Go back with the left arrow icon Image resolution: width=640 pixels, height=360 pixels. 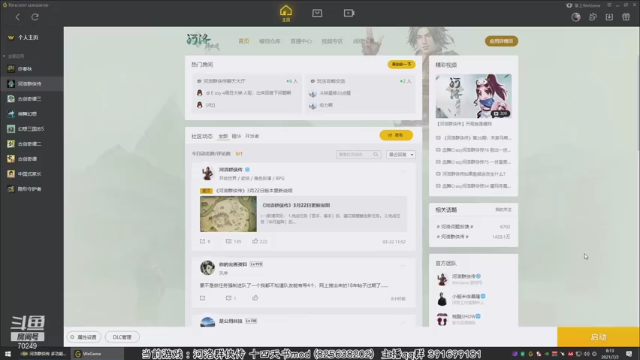pos(18,17)
